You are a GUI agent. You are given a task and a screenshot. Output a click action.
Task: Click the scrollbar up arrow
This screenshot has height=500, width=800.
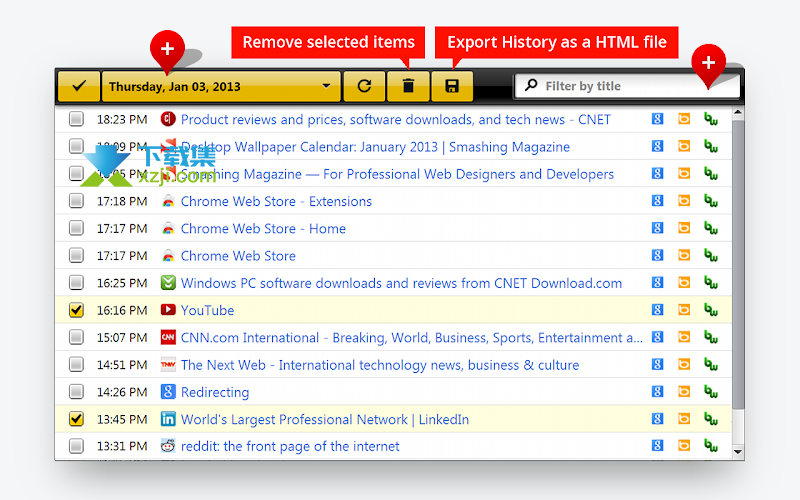(x=738, y=112)
